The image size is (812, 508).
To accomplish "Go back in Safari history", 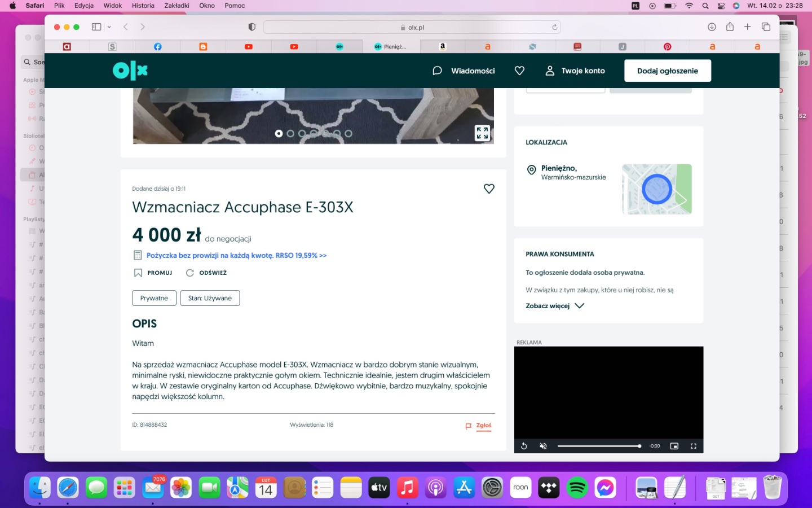I will pyautogui.click(x=126, y=27).
